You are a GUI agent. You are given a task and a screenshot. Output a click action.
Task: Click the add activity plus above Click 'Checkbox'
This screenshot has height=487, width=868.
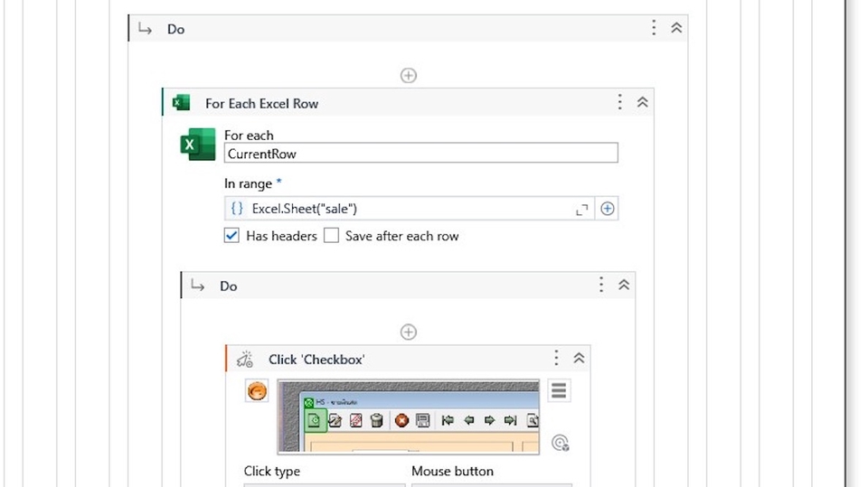tap(409, 332)
